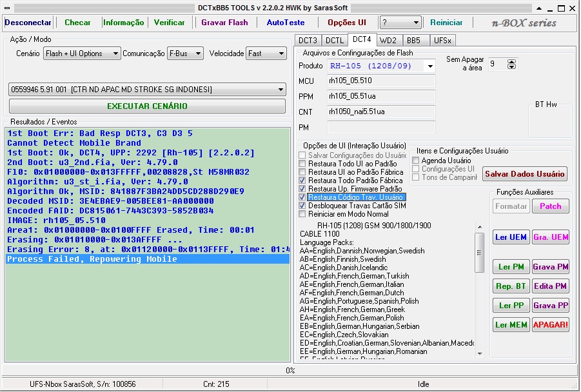Select the DCT4 tab
Screen dimensions: 581x392
(362, 39)
